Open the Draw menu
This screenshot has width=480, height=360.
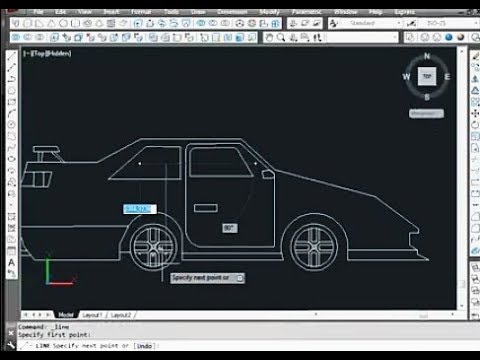coord(198,12)
